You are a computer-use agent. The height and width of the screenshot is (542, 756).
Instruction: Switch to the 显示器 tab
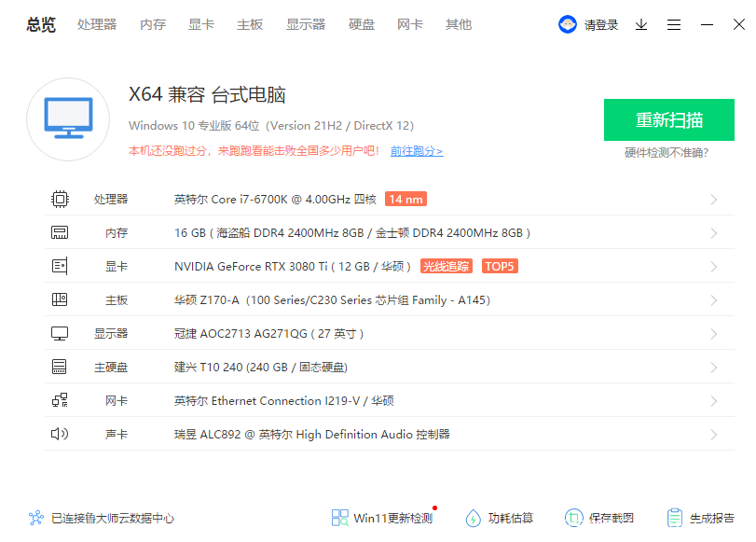pyautogui.click(x=306, y=24)
